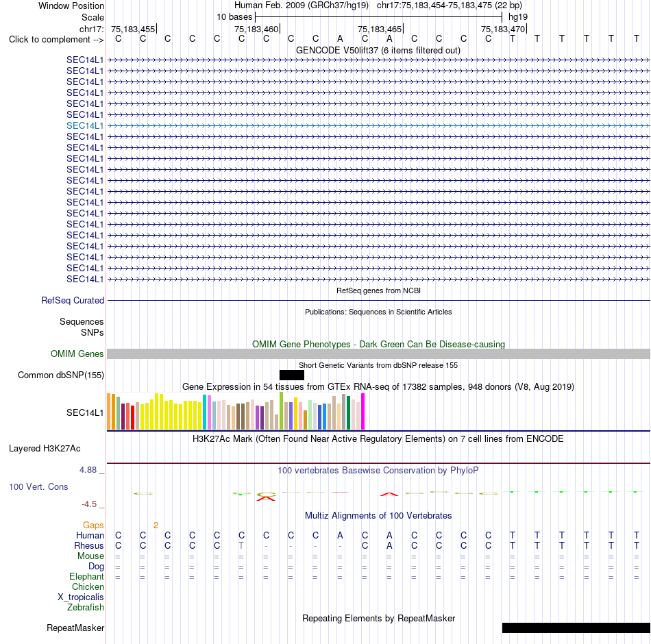Click the '10 bases' scale bar label
The height and width of the screenshot is (644, 651).
234,17
